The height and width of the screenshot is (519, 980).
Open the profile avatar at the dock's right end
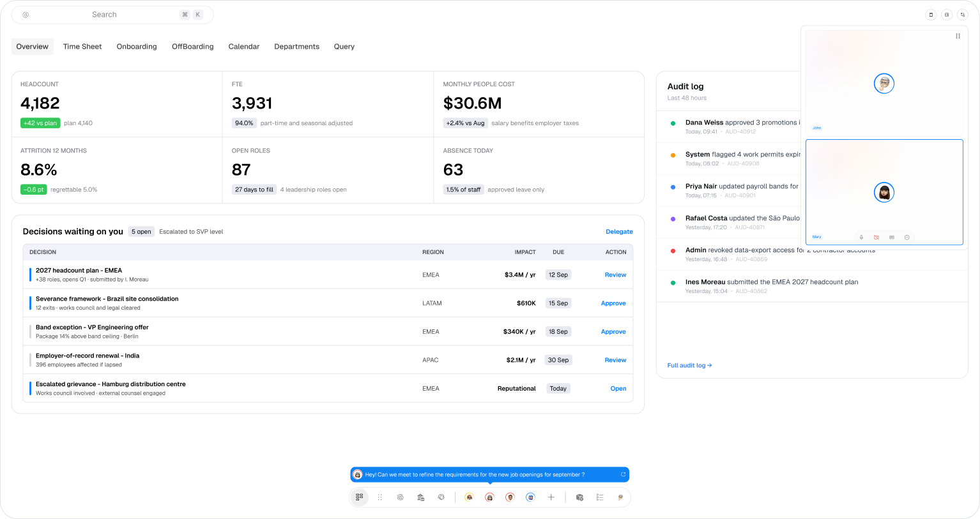pos(620,497)
